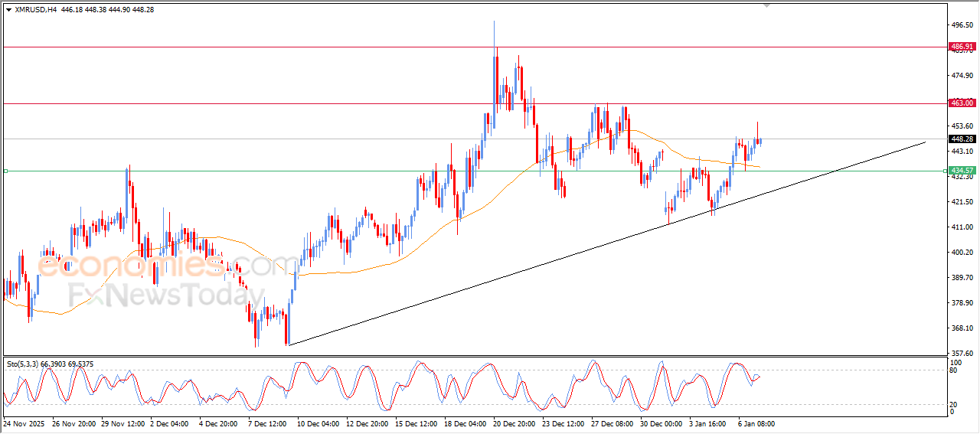The height and width of the screenshot is (434, 980).
Task: Click the 6 Jan 08:00 time label
Action: (x=758, y=423)
